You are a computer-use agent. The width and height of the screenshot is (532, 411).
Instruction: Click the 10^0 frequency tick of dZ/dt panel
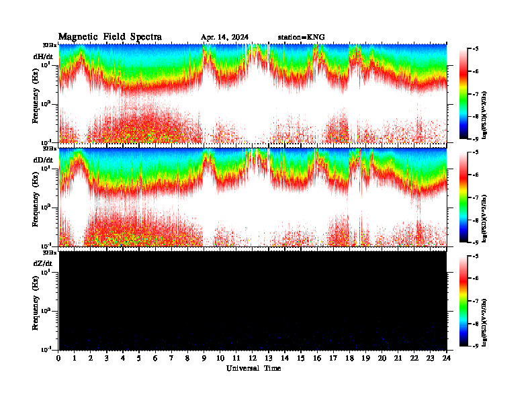[x=46, y=311]
